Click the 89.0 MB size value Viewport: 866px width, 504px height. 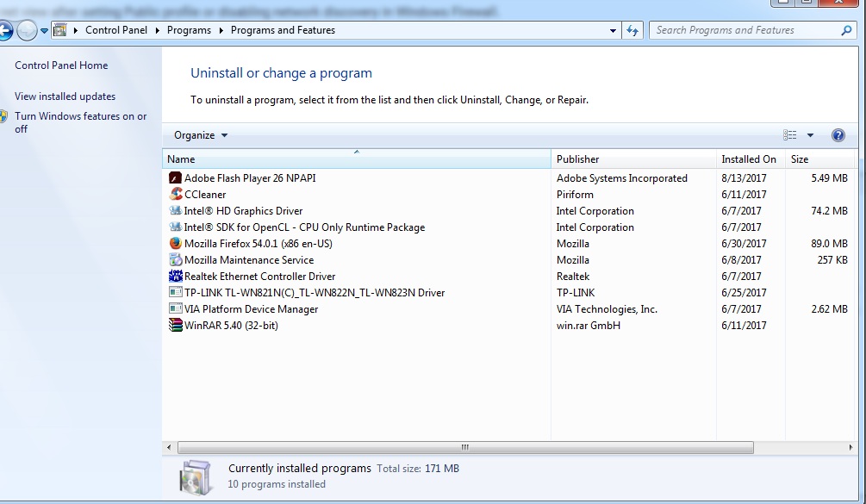click(x=829, y=244)
